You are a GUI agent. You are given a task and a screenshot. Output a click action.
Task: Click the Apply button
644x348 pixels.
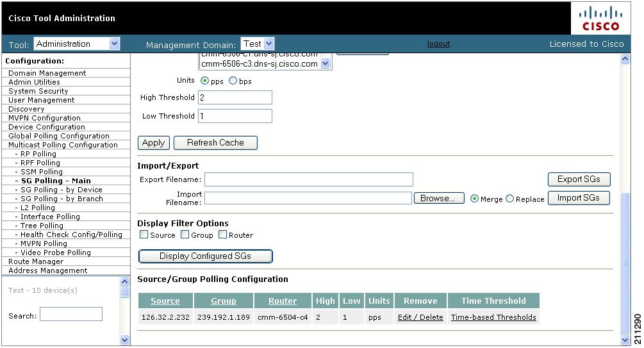pos(153,143)
